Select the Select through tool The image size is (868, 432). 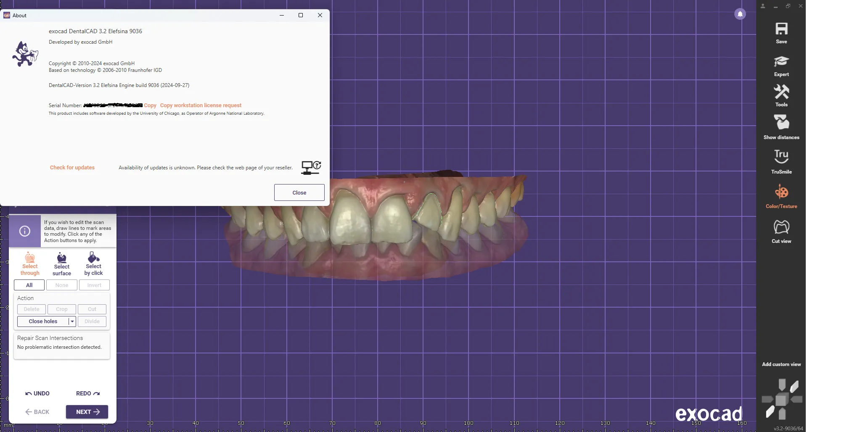30,264
